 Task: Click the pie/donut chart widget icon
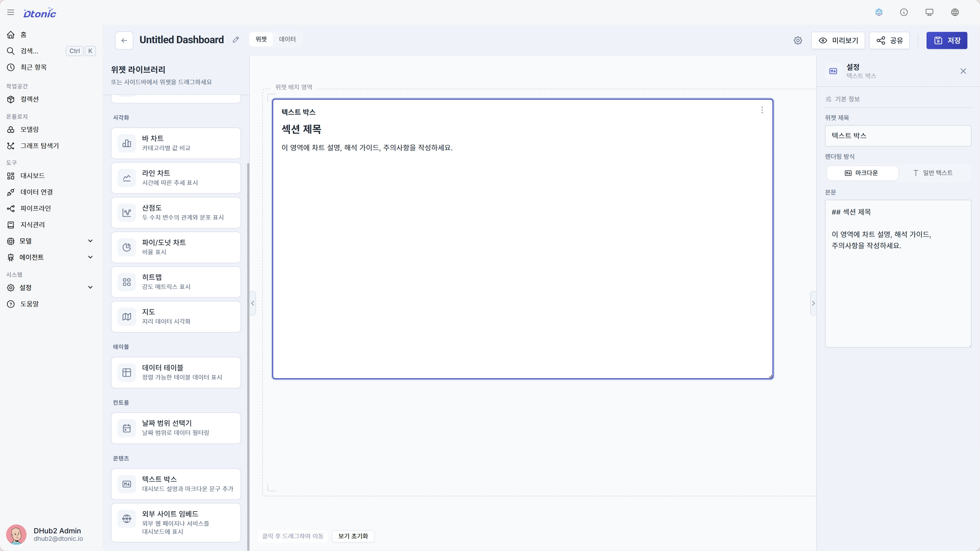pos(127,247)
